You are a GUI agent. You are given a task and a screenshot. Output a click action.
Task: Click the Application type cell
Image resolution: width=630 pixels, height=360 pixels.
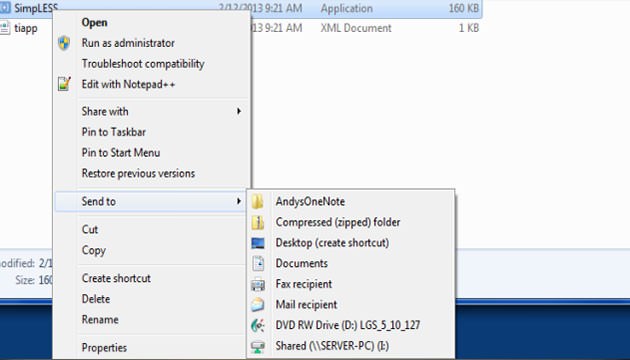pos(346,8)
